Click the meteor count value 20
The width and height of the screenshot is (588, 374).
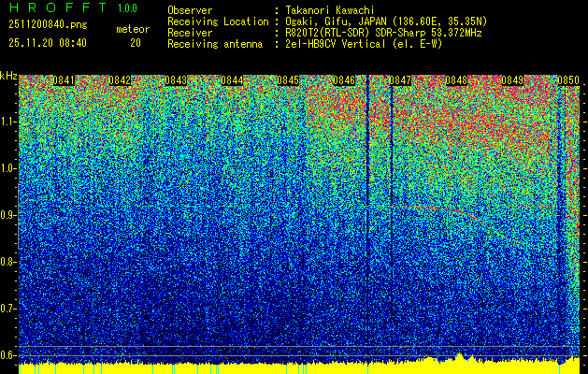(x=135, y=43)
